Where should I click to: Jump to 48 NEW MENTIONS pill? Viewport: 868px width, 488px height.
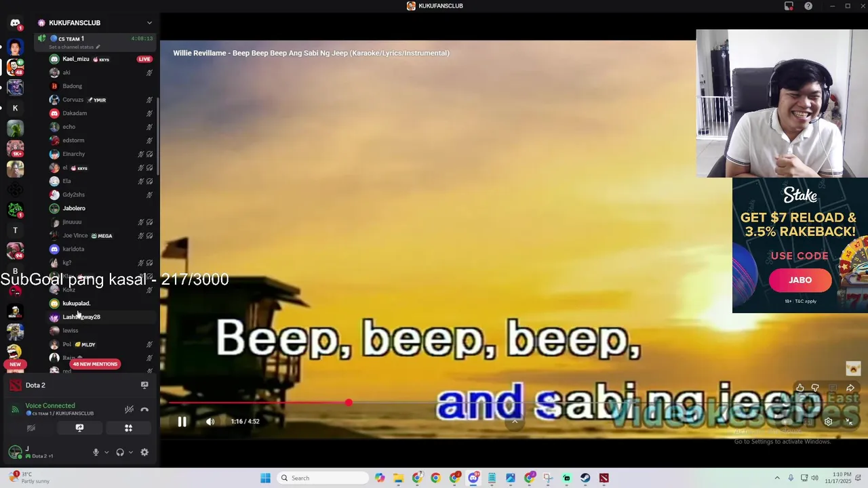pos(95,364)
